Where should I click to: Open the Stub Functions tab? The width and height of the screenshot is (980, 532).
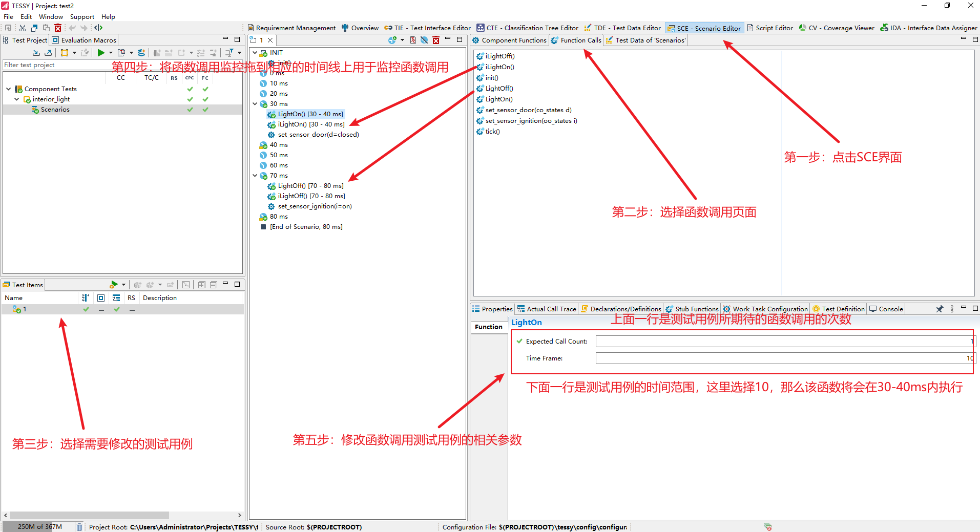pos(692,309)
